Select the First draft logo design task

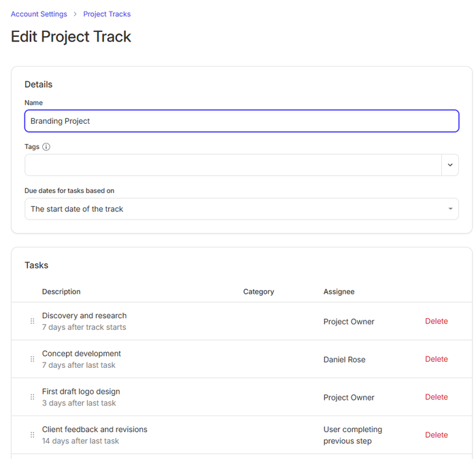[81, 392]
